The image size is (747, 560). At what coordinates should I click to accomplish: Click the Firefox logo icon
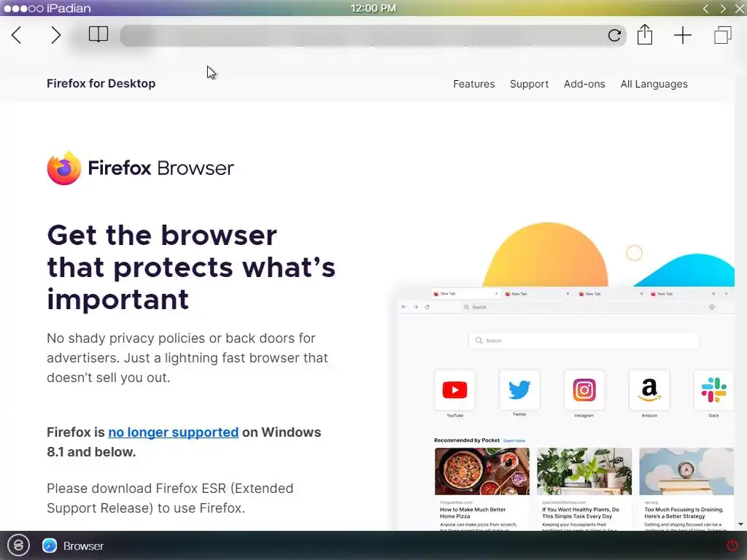pyautogui.click(x=64, y=168)
